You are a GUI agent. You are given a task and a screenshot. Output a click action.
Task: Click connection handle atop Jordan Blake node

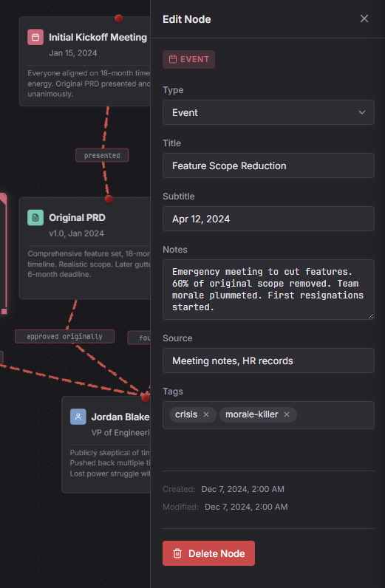pos(146,397)
